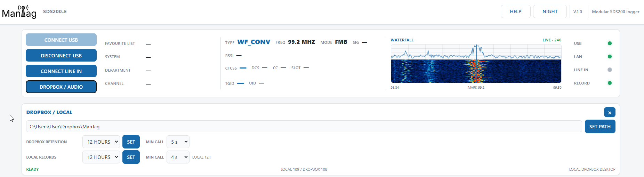
Task: Click the FAVOURITE LIST label
Action: 120,43
